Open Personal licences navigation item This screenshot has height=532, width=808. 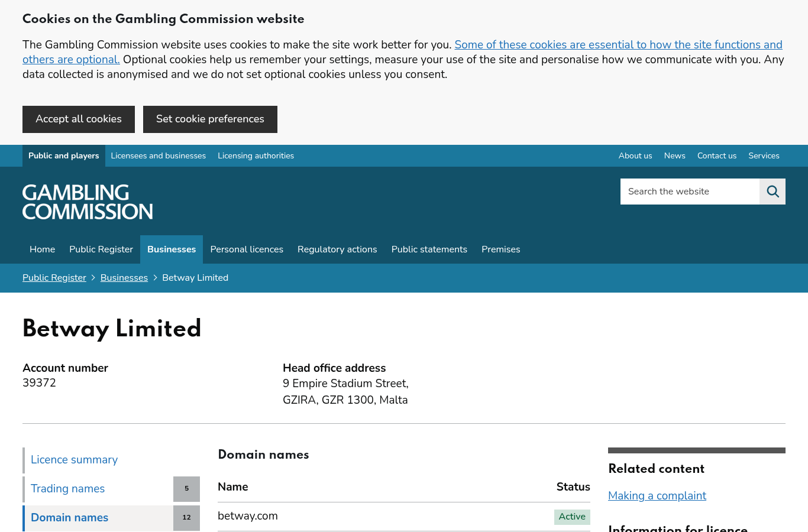(247, 249)
